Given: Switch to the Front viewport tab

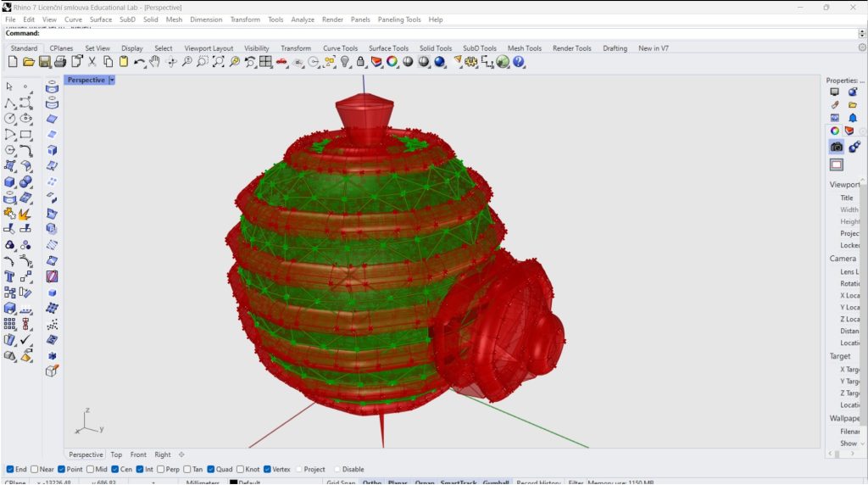Looking at the screenshot, I should point(138,454).
